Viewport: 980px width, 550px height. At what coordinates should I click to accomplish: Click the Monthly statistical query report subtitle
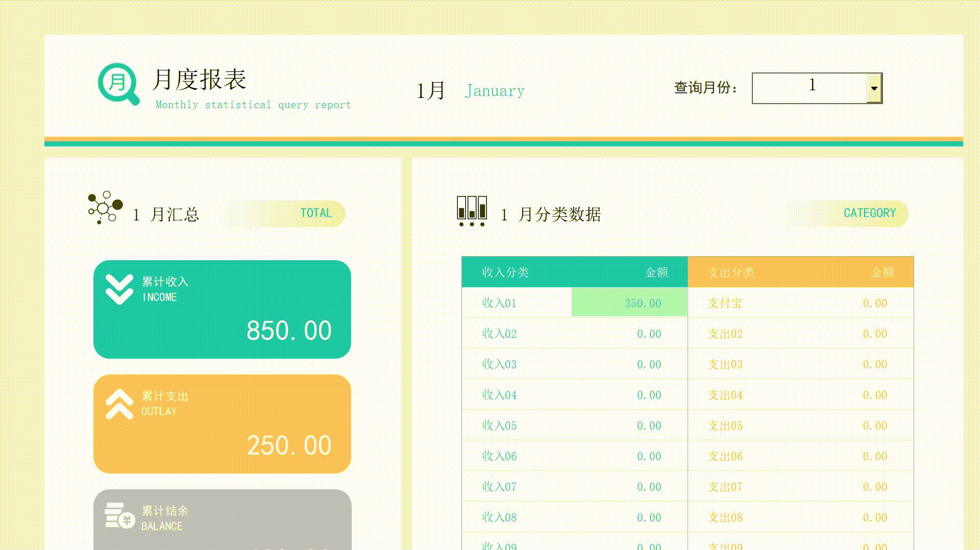[x=253, y=105]
